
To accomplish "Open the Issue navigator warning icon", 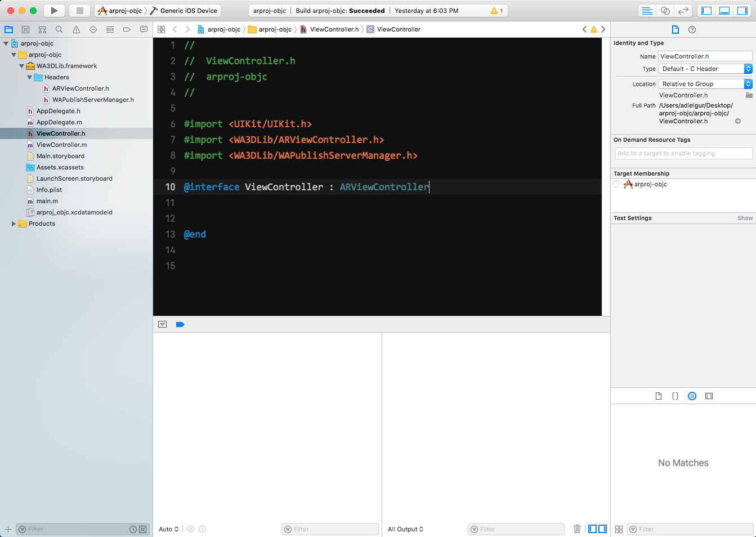I will tap(76, 29).
